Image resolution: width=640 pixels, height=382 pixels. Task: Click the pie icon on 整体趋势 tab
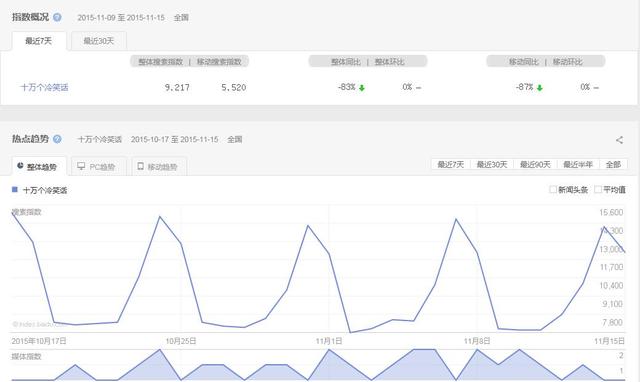point(20,166)
